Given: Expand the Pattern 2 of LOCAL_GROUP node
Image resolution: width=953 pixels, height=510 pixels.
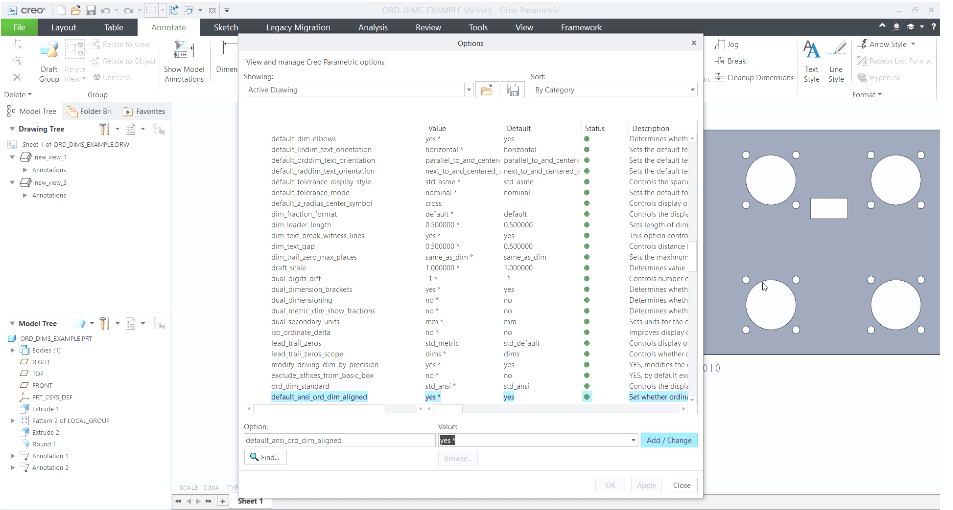Looking at the screenshot, I should pos(13,420).
